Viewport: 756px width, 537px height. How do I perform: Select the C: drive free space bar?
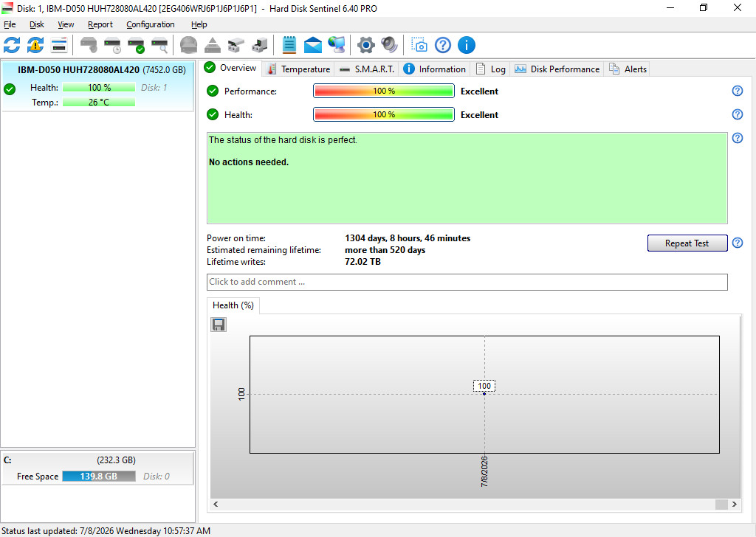click(x=99, y=477)
